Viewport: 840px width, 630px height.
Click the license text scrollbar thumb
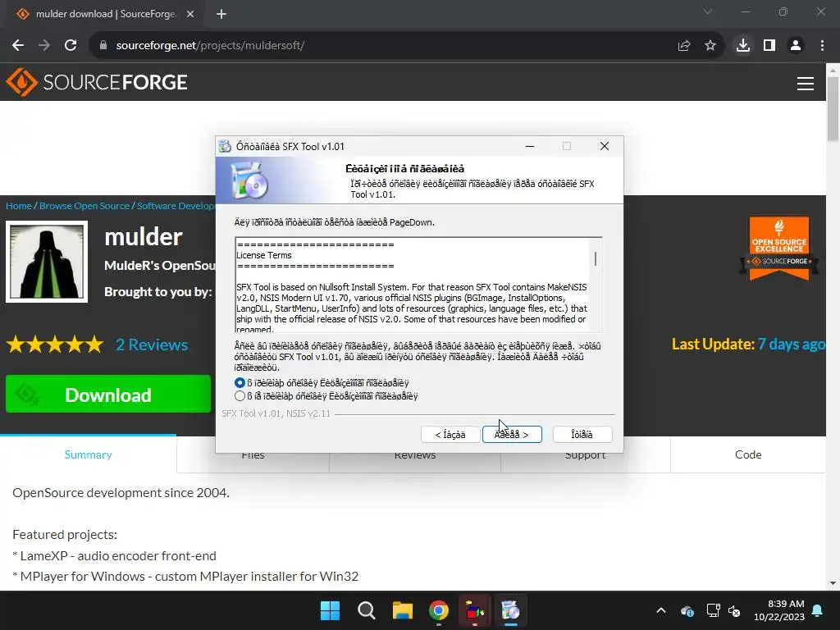[x=596, y=258]
